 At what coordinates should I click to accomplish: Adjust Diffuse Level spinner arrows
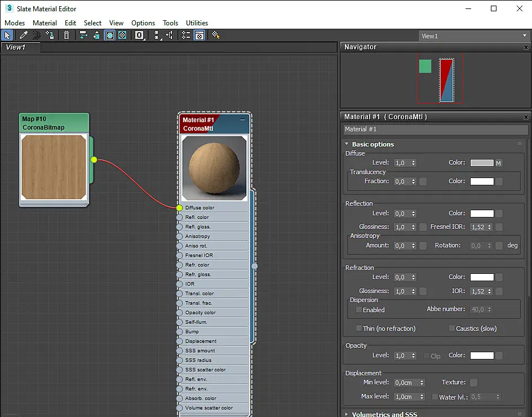pyautogui.click(x=413, y=163)
